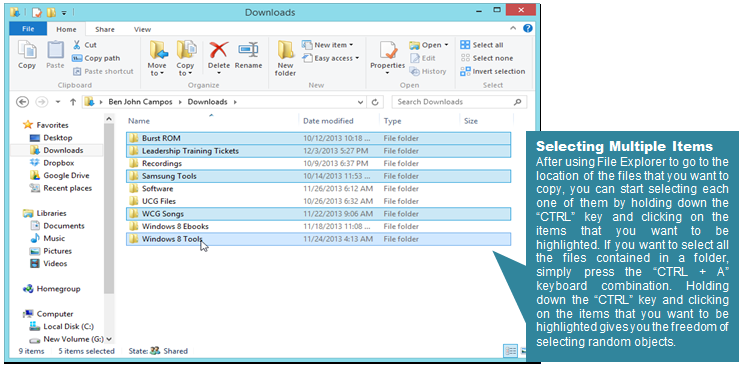Expand the address bar history dropdown
The height and width of the screenshot is (368, 742).
pos(361,102)
